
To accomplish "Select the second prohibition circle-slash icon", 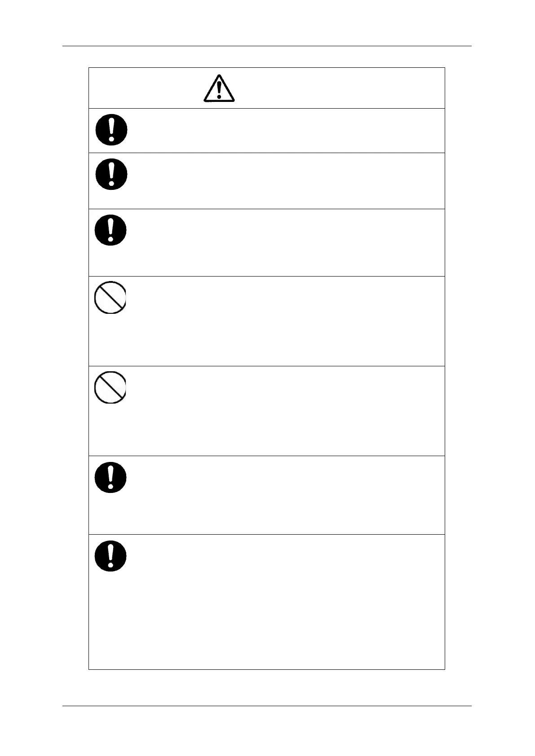I will coord(110,387).
